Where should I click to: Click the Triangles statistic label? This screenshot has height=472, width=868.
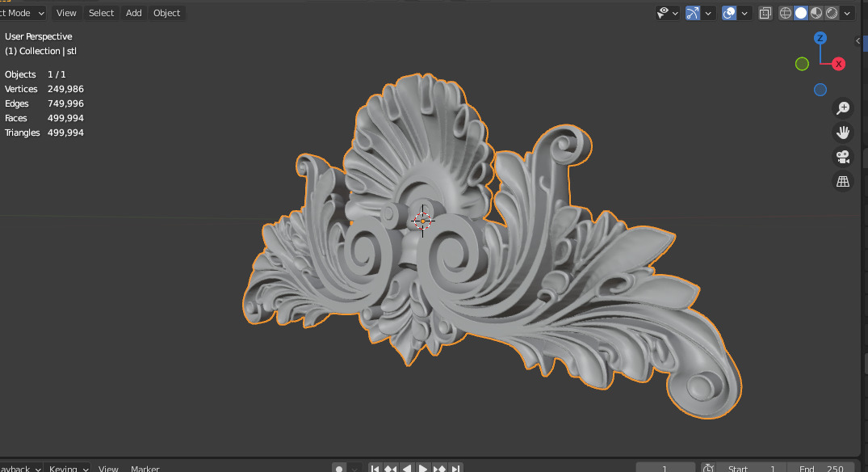point(22,133)
